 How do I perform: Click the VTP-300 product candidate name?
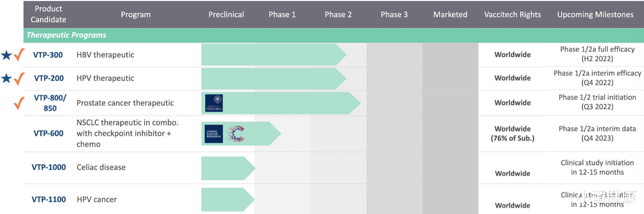click(x=48, y=55)
